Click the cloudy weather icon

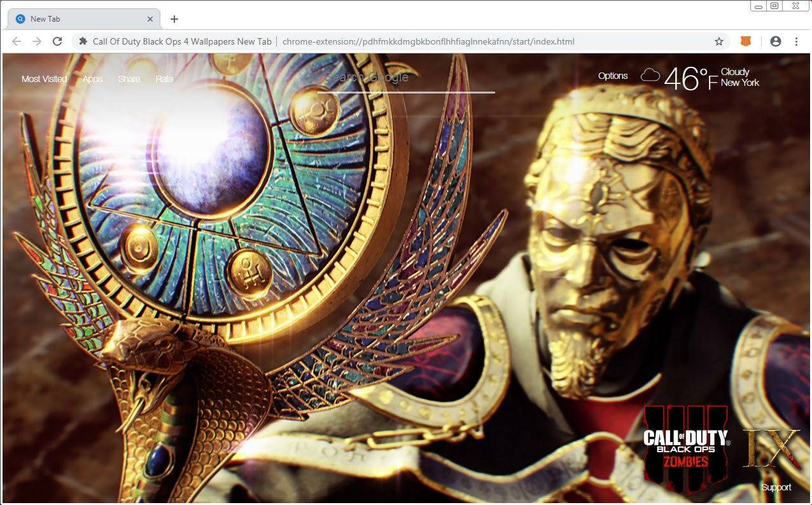650,76
